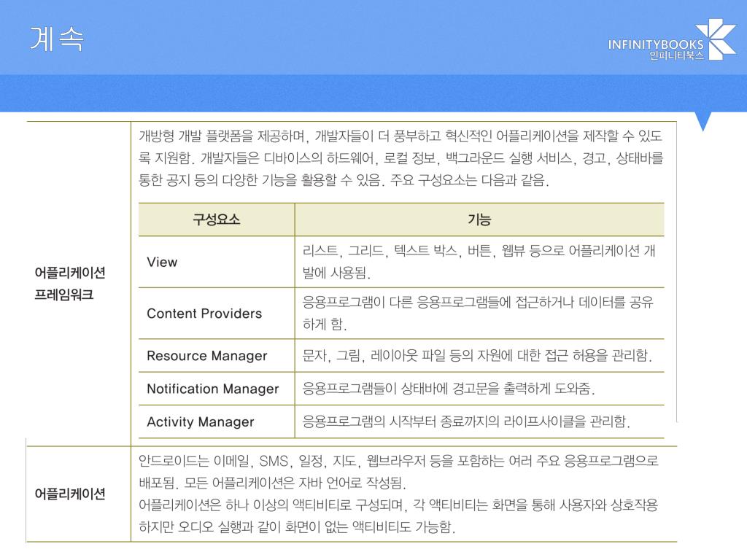Click the '인피니티북스' Korean brand text
Image resolution: width=747 pixels, height=560 pixels.
click(676, 55)
